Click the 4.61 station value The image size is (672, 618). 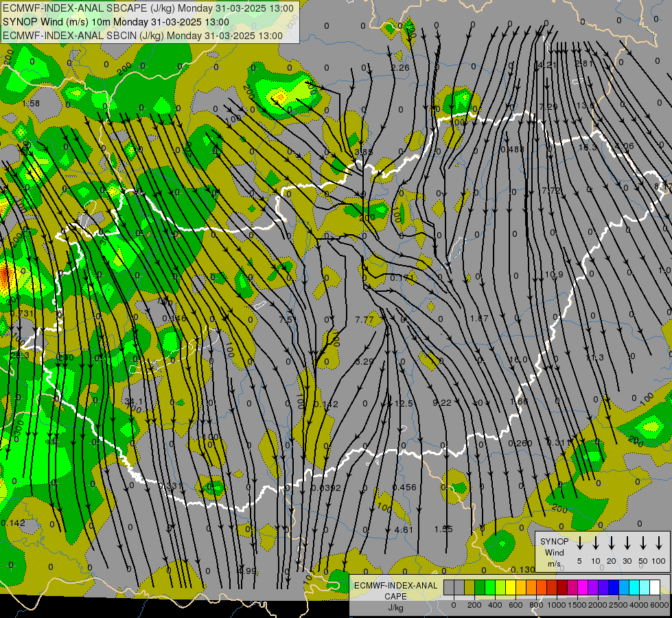click(x=404, y=530)
